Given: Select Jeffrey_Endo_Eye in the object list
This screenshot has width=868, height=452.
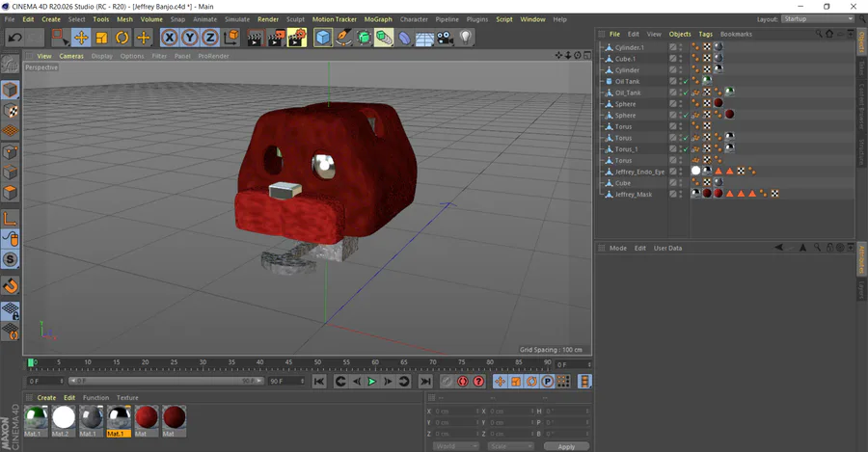Looking at the screenshot, I should click(639, 173).
